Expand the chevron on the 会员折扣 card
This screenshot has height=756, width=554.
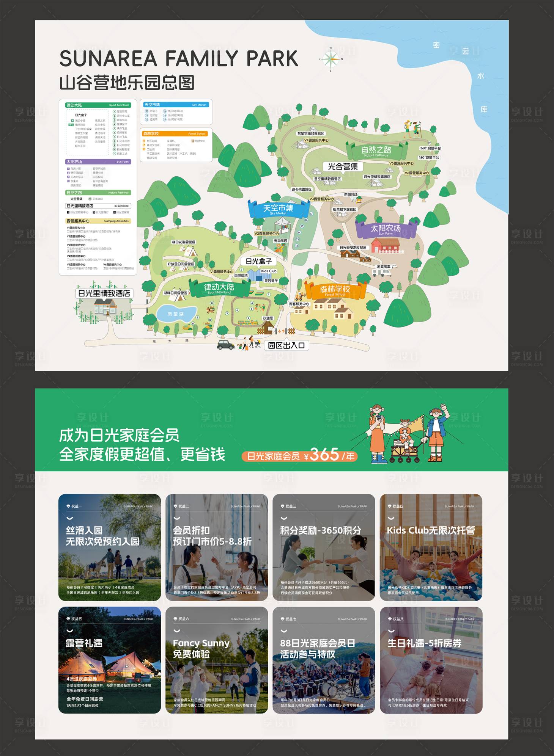[x=177, y=518]
